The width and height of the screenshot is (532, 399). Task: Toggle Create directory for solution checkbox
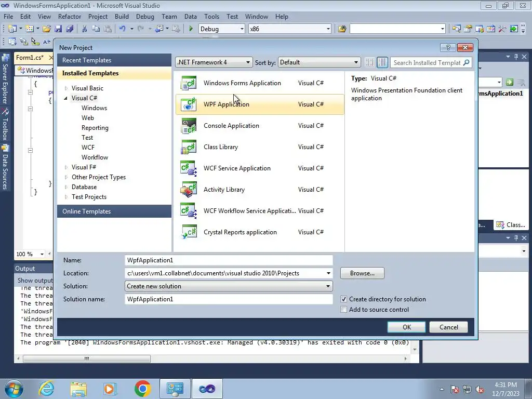(344, 299)
